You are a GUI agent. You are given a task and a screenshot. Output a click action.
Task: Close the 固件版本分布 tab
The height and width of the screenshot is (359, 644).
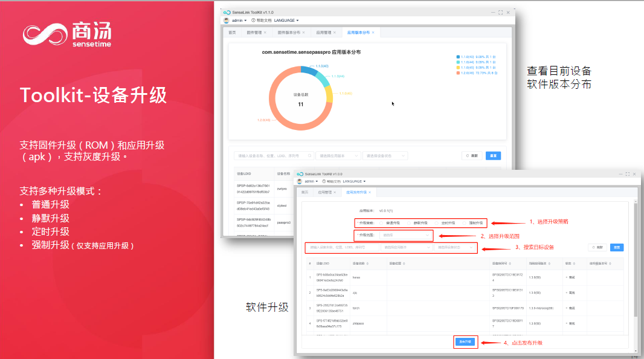pos(303,33)
